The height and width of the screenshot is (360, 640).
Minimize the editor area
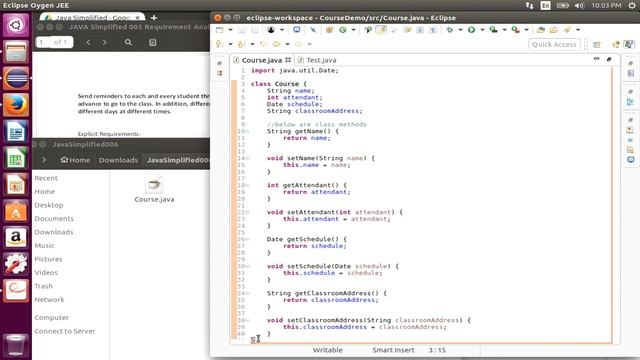pos(596,59)
